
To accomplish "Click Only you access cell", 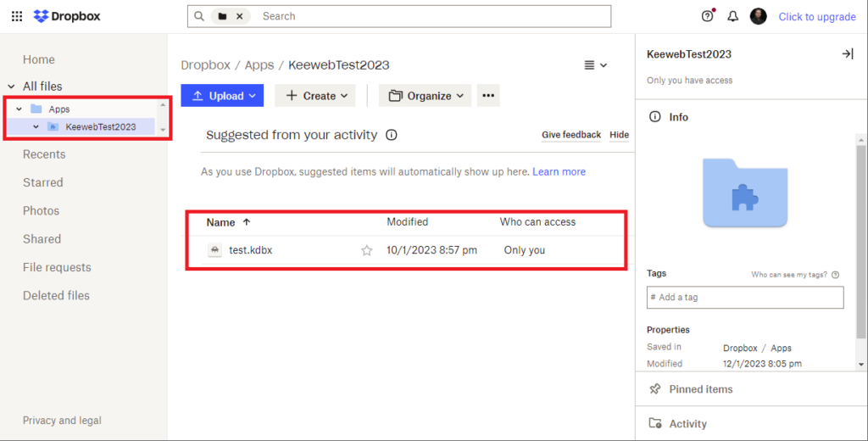I will coord(524,250).
